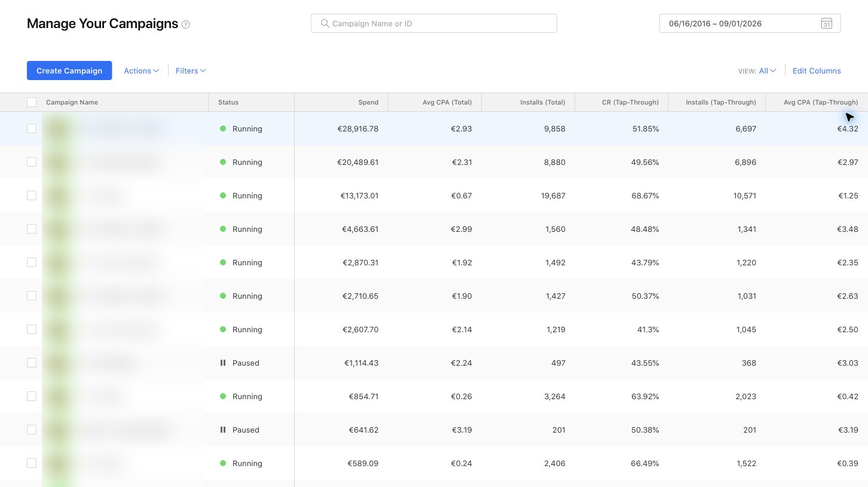The height and width of the screenshot is (487, 868).
Task: Check the box for the €13,173.01 campaign
Action: (32, 195)
